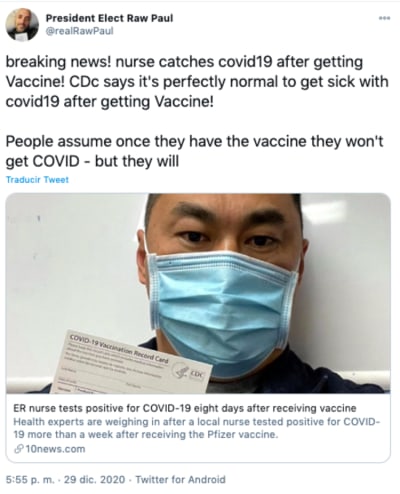The height and width of the screenshot is (494, 400).
Task: Click the paragraph starting with People assume once
Action: click(x=195, y=151)
